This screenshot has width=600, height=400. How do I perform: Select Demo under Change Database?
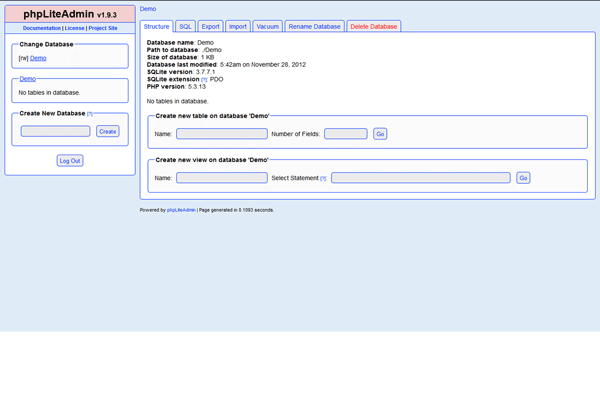click(x=37, y=59)
